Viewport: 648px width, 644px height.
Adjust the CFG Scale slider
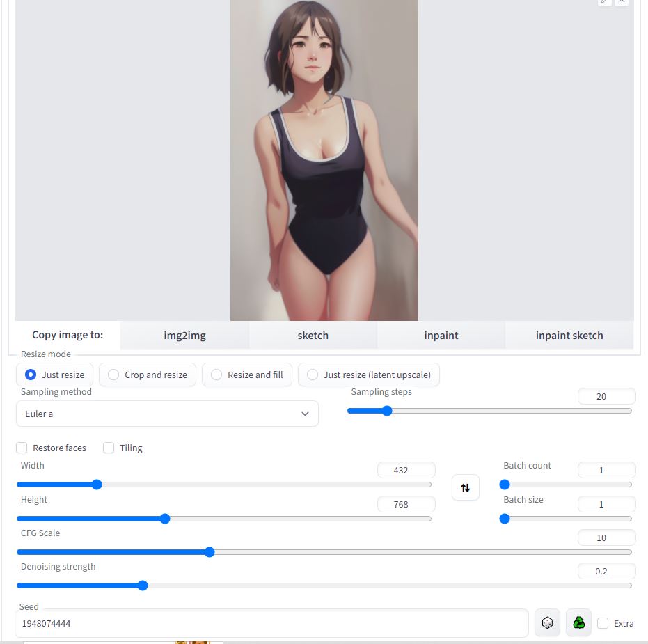(324, 552)
